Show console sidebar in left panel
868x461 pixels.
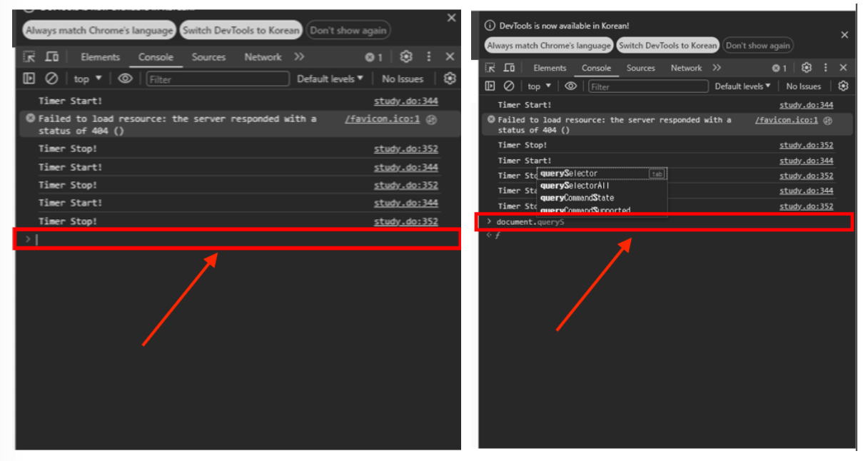[29, 78]
